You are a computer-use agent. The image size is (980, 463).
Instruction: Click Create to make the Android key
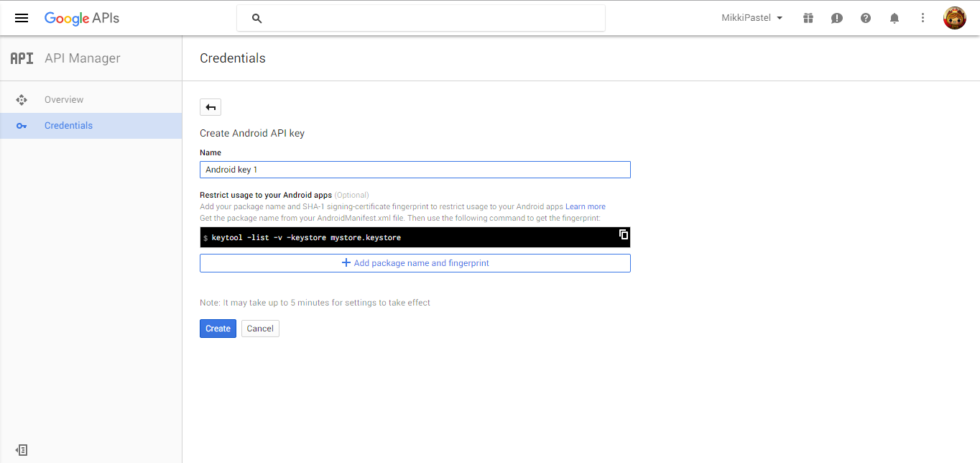tap(218, 328)
